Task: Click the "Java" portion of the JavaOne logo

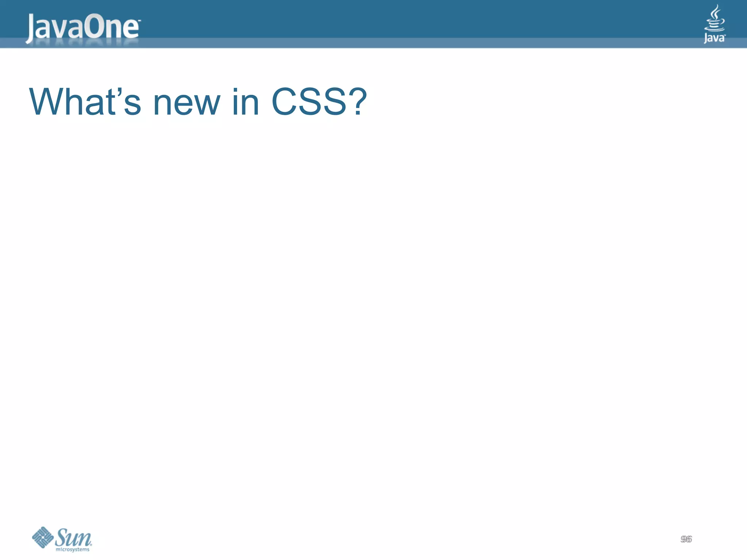Action: (x=54, y=29)
